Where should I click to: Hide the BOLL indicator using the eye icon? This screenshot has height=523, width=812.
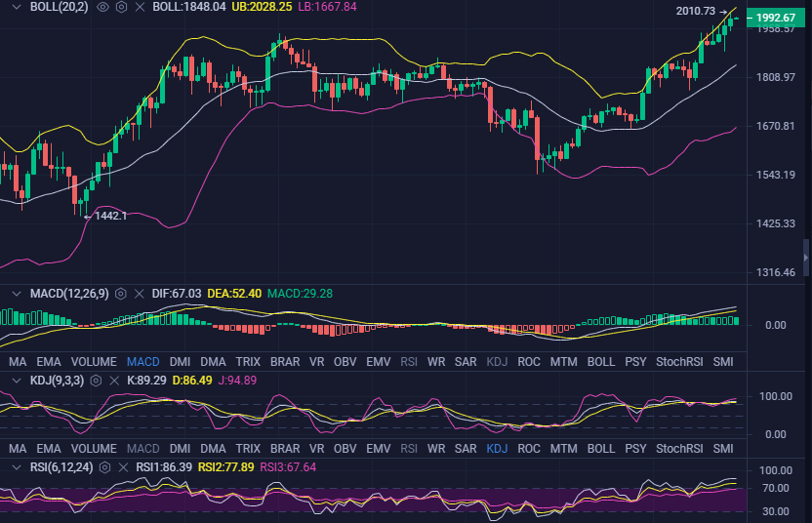click(101, 7)
